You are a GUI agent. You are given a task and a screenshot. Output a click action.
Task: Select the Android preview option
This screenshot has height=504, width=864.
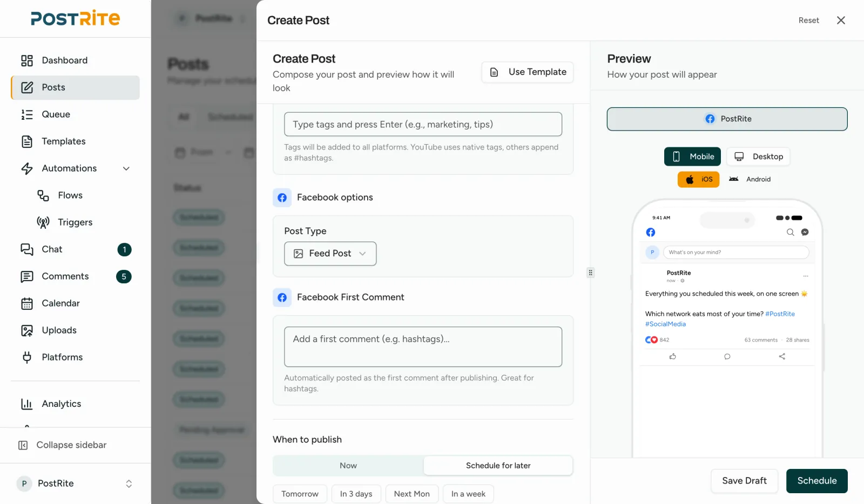750,179
